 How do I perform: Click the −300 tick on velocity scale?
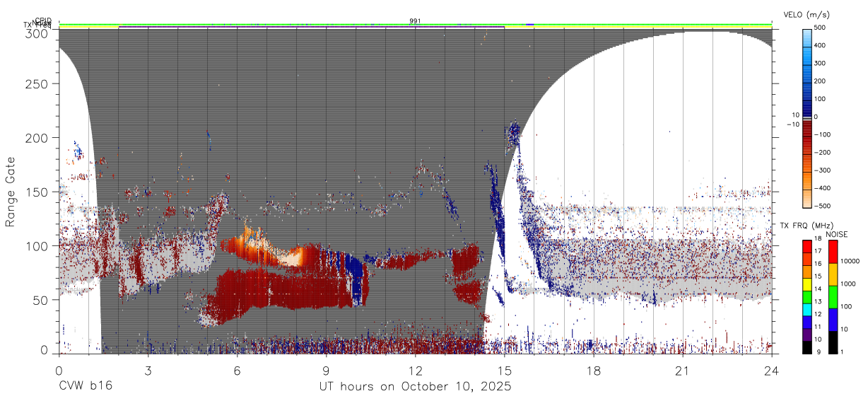click(824, 170)
